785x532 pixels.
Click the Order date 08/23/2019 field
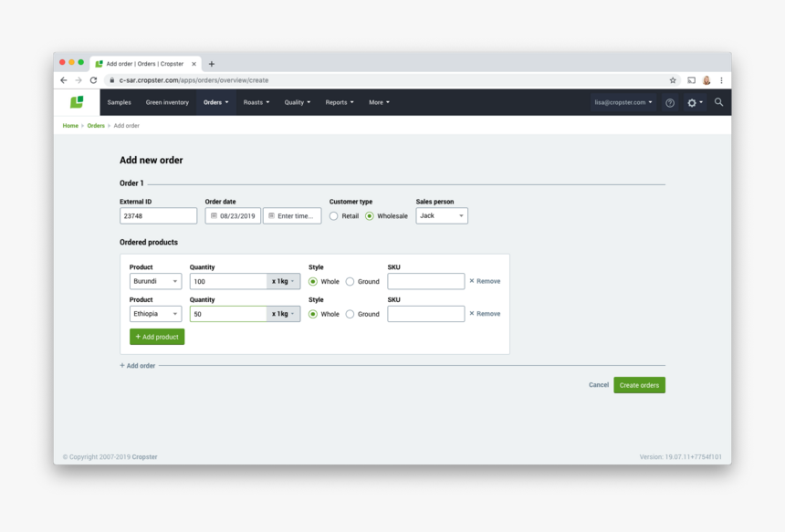(233, 215)
